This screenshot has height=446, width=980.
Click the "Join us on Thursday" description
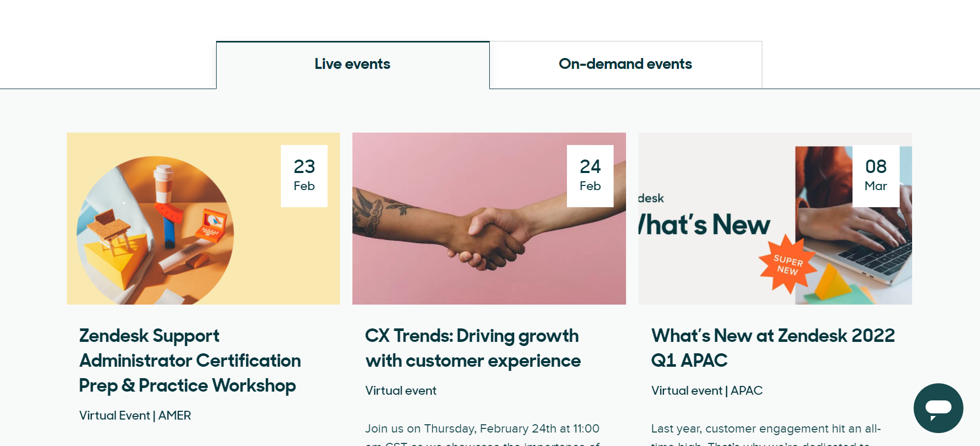click(482, 429)
